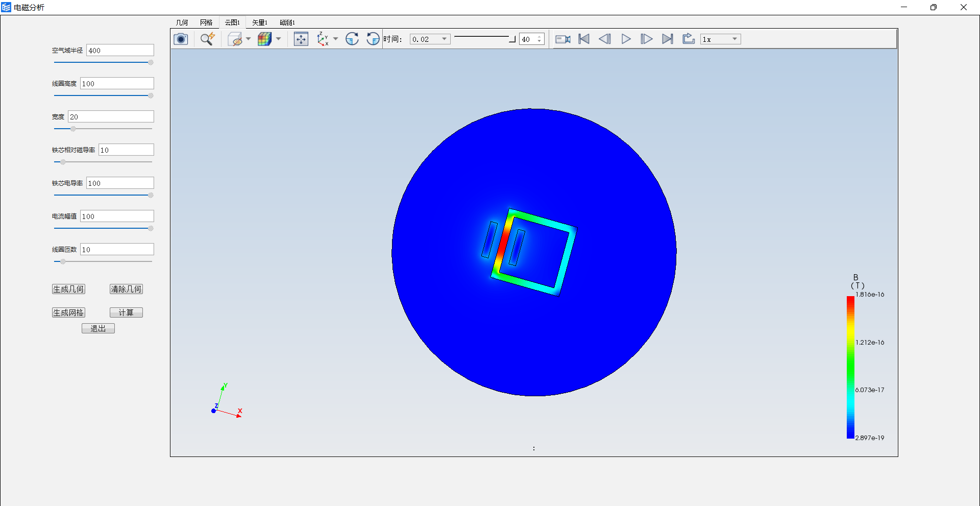This screenshot has width=980, height=506.
Task: Click the 铁芯相对磁导率 input field
Action: pyautogui.click(x=126, y=150)
